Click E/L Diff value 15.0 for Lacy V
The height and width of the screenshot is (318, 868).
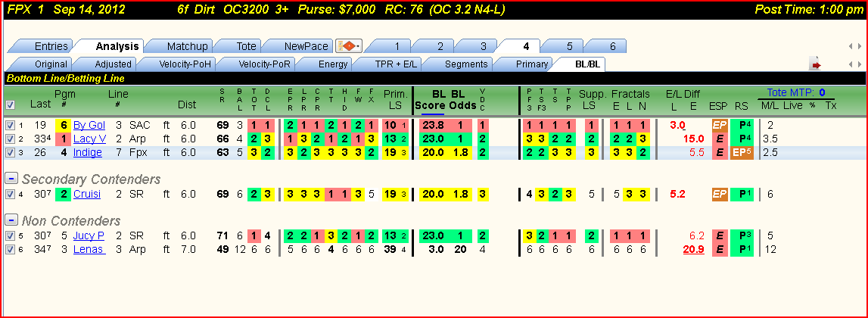[x=694, y=139]
